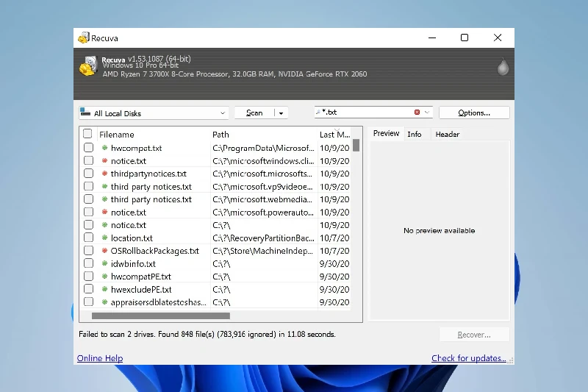This screenshot has height=392, width=588.
Task: Sort by the Last Modified column header
Action: [334, 135]
